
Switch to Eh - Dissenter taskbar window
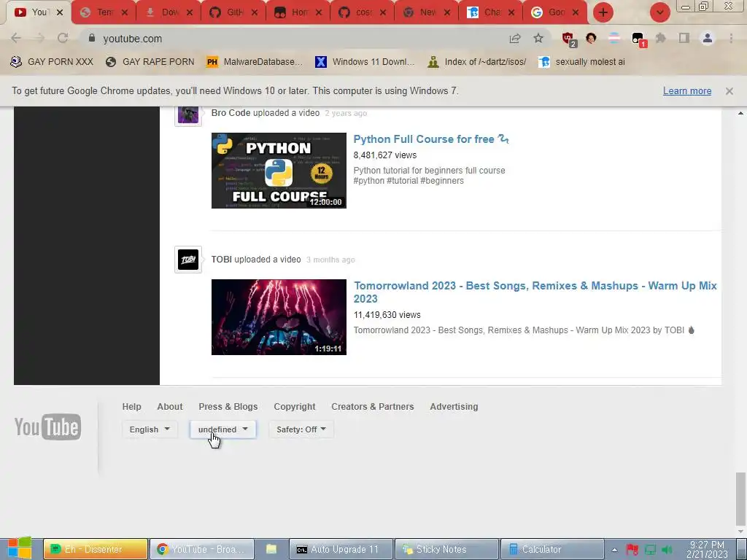[x=96, y=550]
